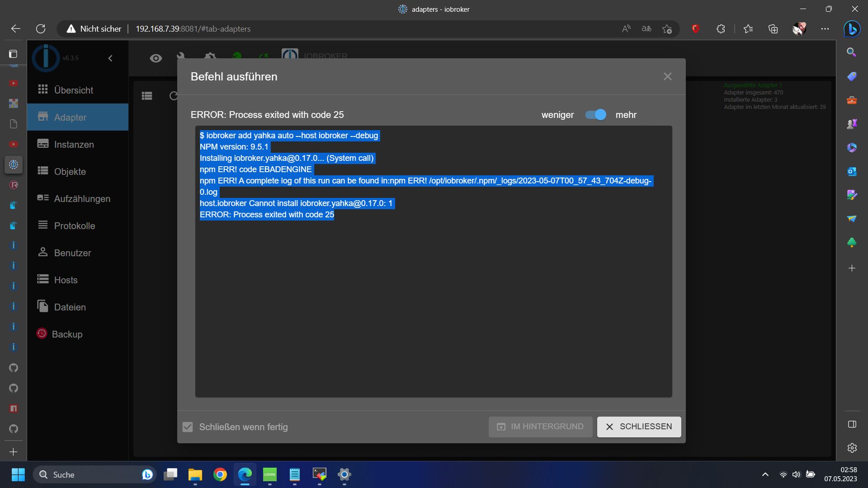Open the read aloud icon in address bar

[x=626, y=29]
